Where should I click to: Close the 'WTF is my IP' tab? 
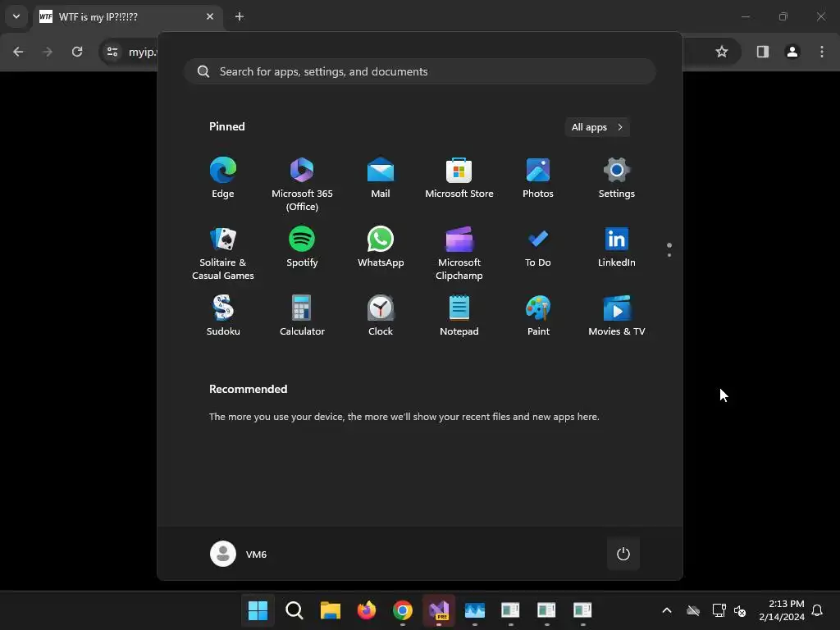[210, 16]
